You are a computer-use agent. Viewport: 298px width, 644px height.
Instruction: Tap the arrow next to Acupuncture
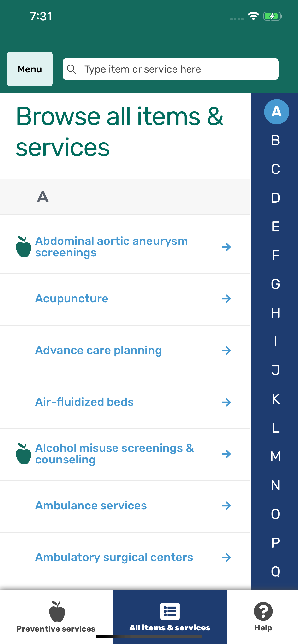226,299
